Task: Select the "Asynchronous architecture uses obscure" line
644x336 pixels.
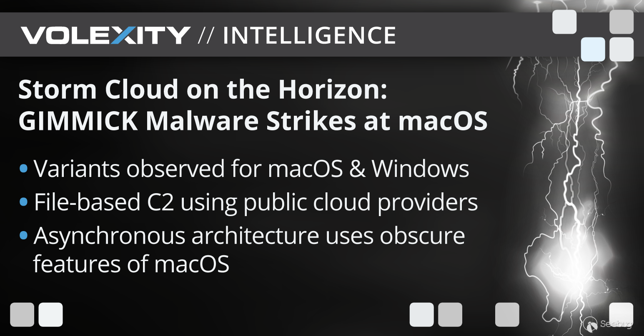Action: coord(249,236)
